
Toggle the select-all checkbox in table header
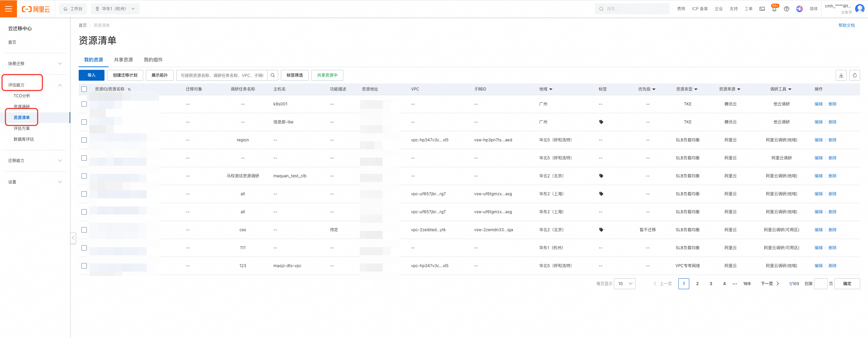pyautogui.click(x=84, y=89)
